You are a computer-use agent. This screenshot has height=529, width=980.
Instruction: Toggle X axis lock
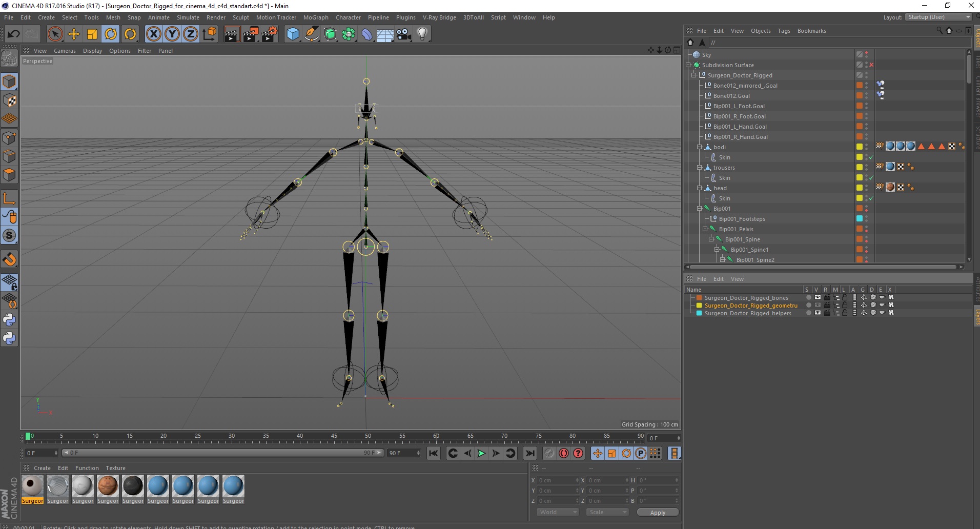coord(153,34)
